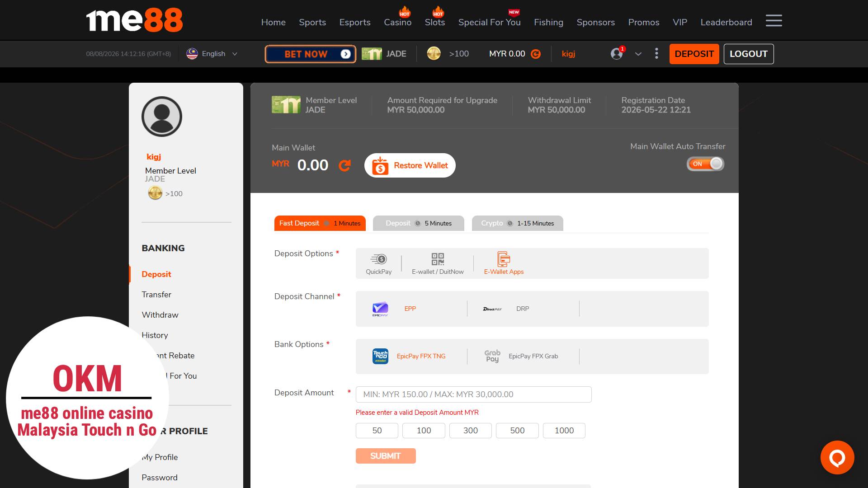
Task: Open the My Profile link
Action: point(160,457)
